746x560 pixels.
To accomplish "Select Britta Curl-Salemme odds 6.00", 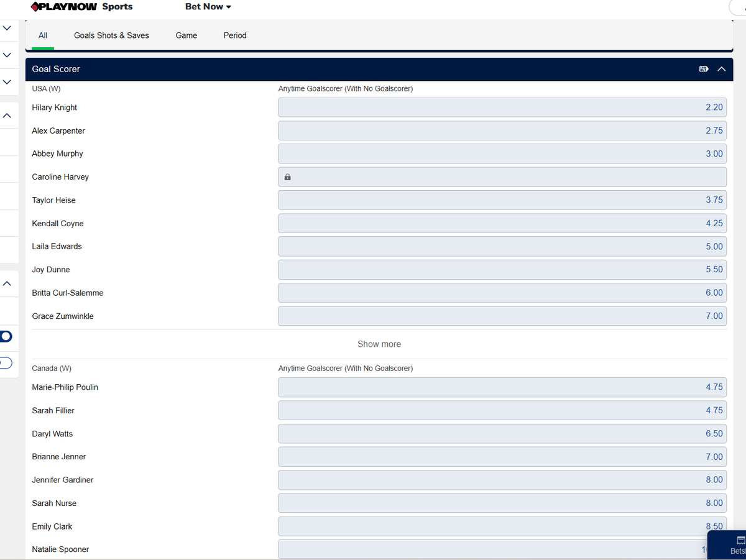I will [x=502, y=293].
